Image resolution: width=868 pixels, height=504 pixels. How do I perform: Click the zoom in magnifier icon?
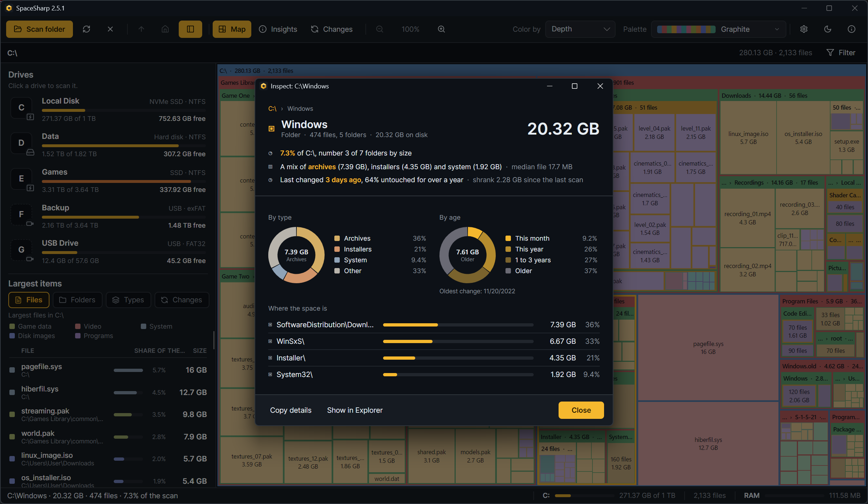441,29
